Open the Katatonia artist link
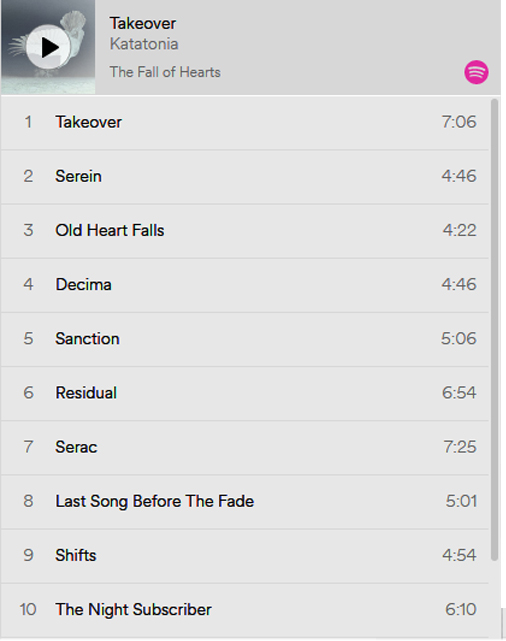This screenshot has height=641, width=506. pos(144,44)
